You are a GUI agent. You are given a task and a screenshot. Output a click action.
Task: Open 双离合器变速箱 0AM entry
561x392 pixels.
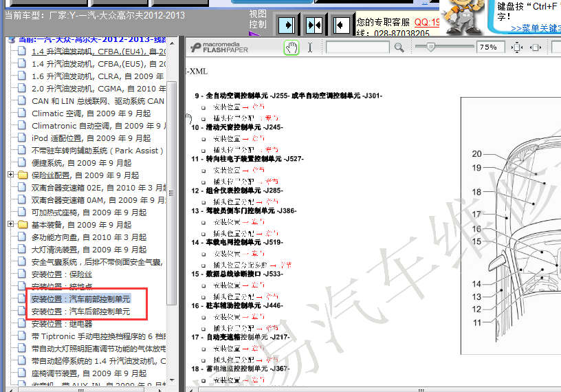[99, 200]
